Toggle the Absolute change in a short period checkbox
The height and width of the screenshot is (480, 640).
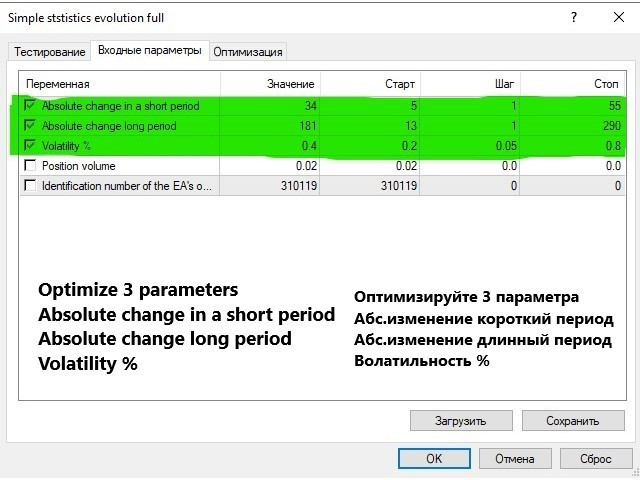pyautogui.click(x=31, y=105)
